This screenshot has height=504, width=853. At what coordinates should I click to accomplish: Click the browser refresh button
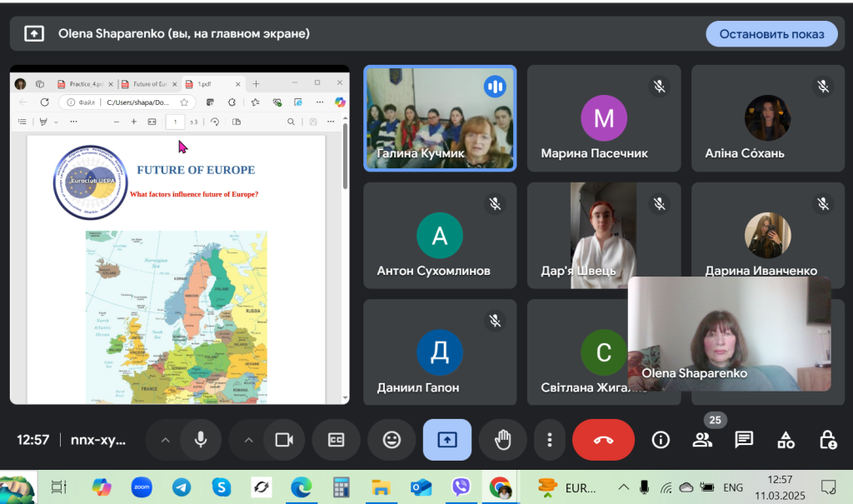pos(45,102)
